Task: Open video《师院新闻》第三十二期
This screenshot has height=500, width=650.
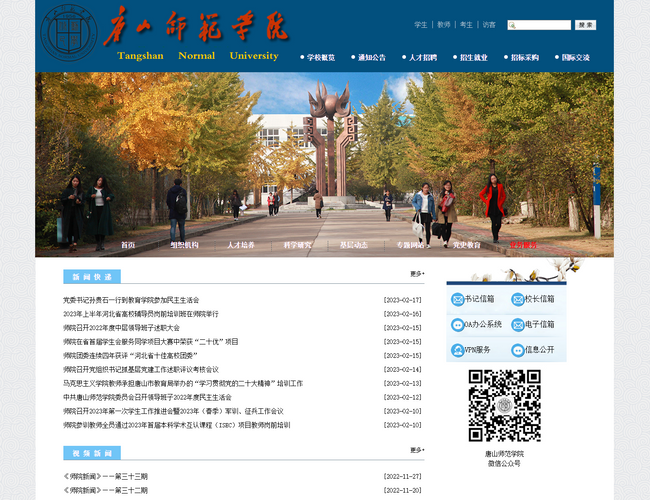Action: click(105, 490)
